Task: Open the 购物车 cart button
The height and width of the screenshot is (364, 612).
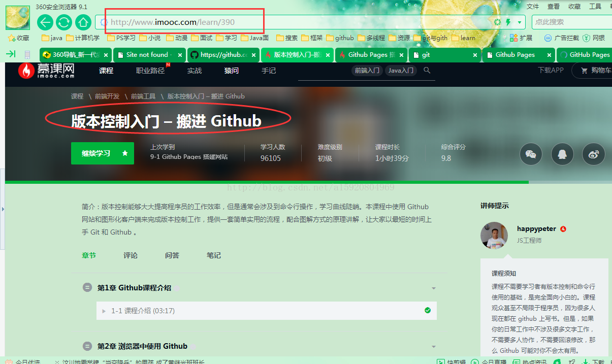Action: click(593, 71)
